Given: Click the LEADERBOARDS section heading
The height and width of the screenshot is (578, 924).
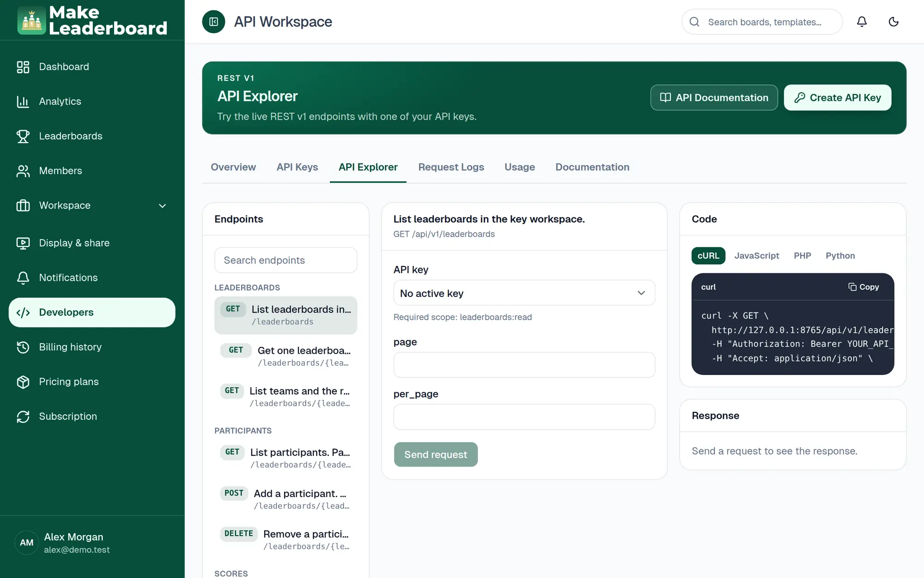Looking at the screenshot, I should tap(247, 288).
